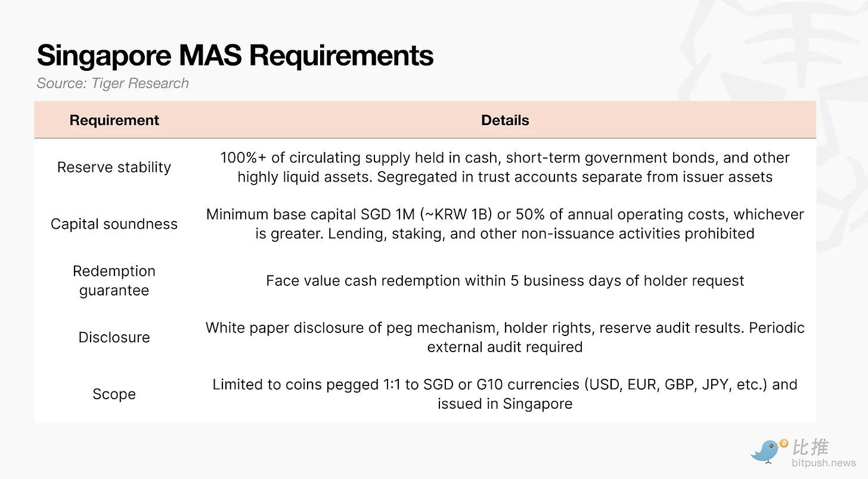Screen dimensions: 868x479
Task: Click the 100%+ circulating supply details text
Action: pos(505,158)
